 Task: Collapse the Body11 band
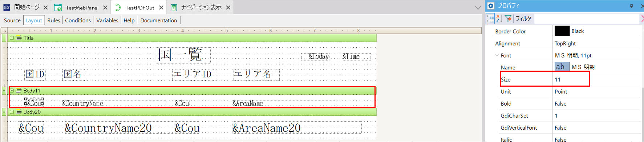(12, 91)
